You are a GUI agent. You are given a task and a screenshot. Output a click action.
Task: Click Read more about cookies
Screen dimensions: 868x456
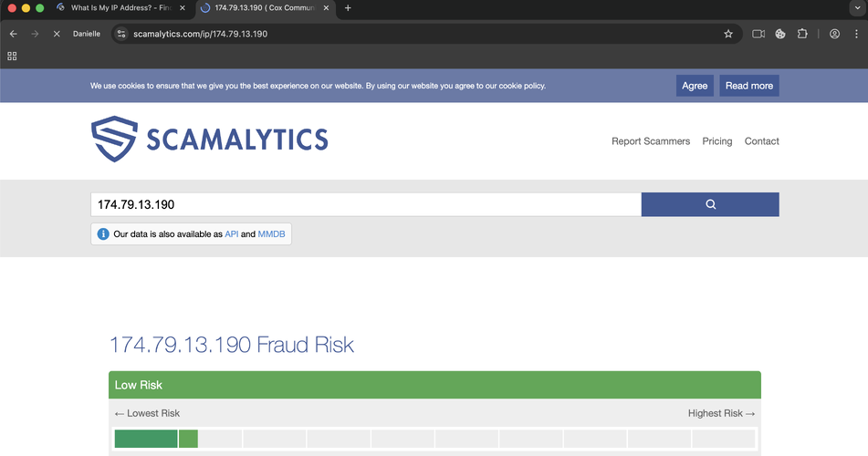(749, 86)
